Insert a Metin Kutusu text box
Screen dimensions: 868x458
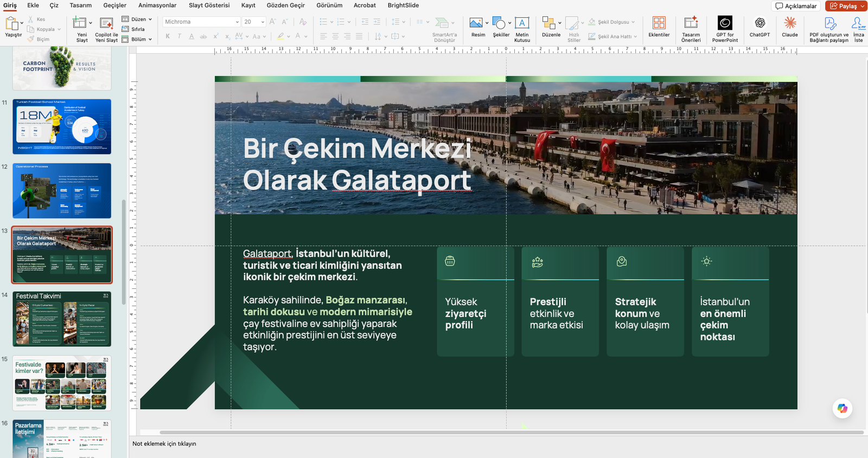click(522, 23)
